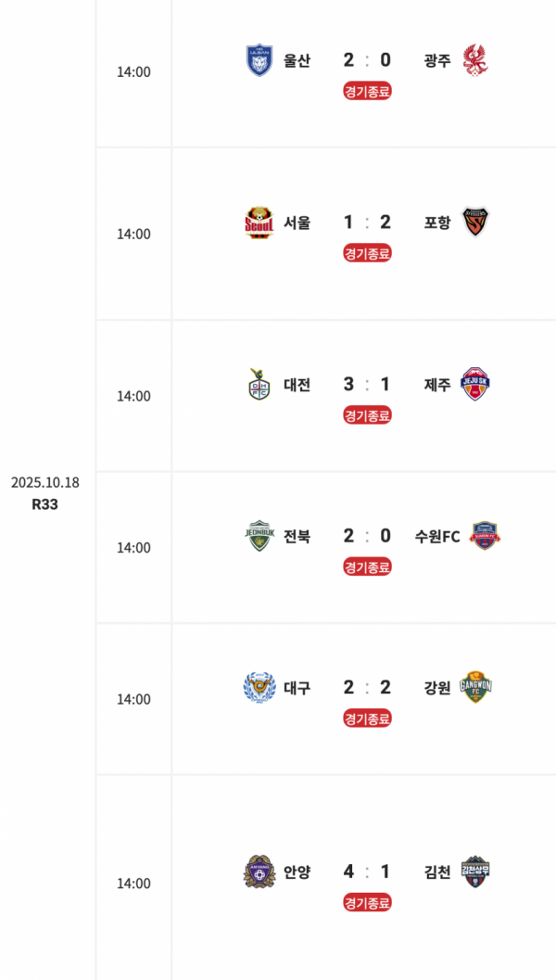Image resolution: width=556 pixels, height=980 pixels.
Task: Click the Jeju SK crest icon
Action: (475, 384)
